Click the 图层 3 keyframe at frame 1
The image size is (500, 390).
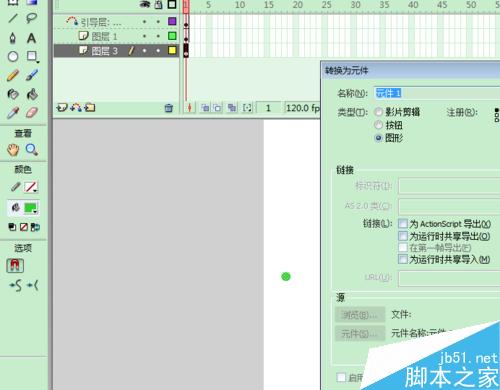click(186, 51)
